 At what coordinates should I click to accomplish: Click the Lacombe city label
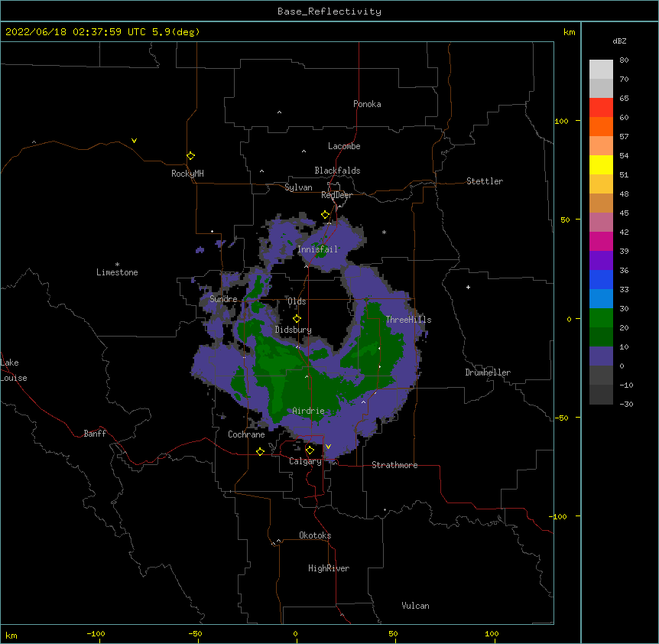pos(344,146)
